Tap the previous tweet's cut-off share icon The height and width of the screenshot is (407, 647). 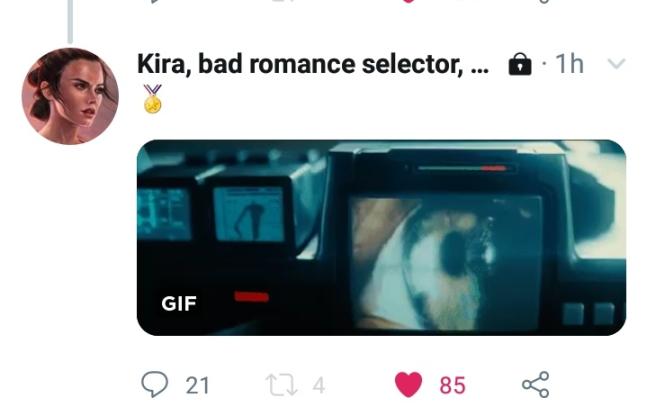tap(545, 1)
